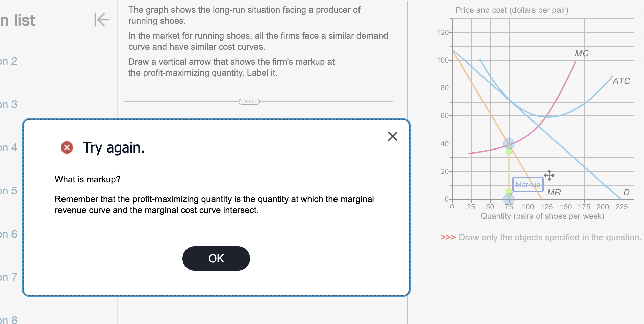The image size is (644, 324).
Task: Select the green Markup arrow
Action: pos(509,169)
